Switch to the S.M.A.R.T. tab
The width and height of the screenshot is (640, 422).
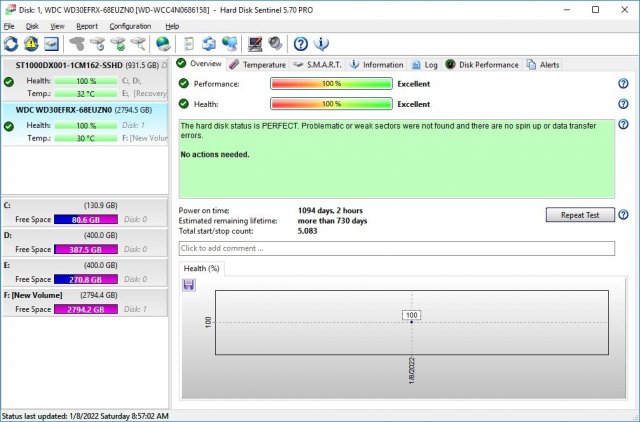click(x=318, y=64)
